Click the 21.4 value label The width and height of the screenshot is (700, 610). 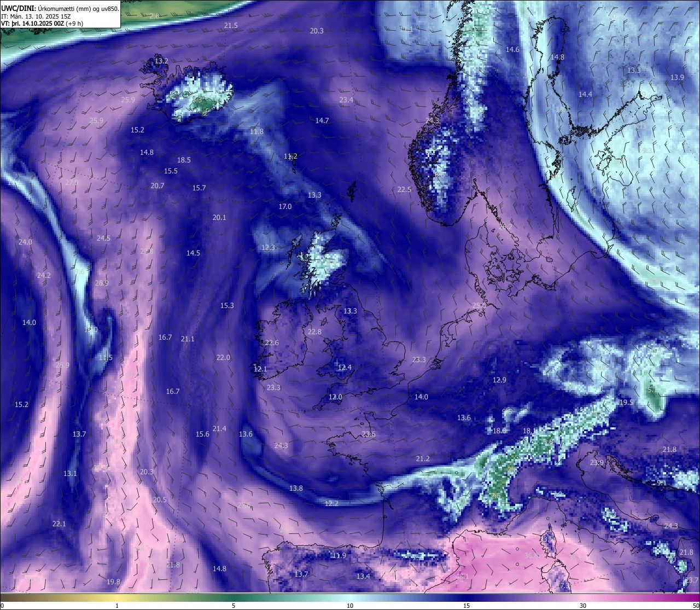click(x=219, y=429)
